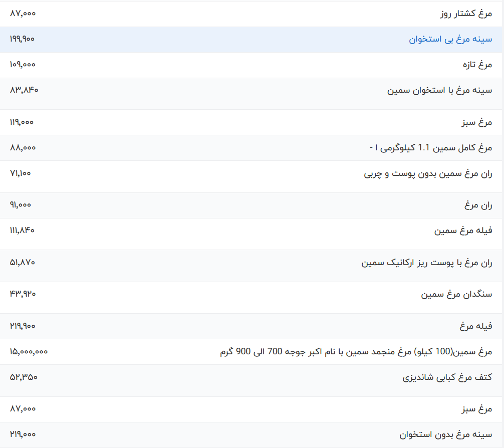The image size is (504, 448).
Task: Select the price ۲۱۹,۰۰۰
Action: click(x=23, y=434)
